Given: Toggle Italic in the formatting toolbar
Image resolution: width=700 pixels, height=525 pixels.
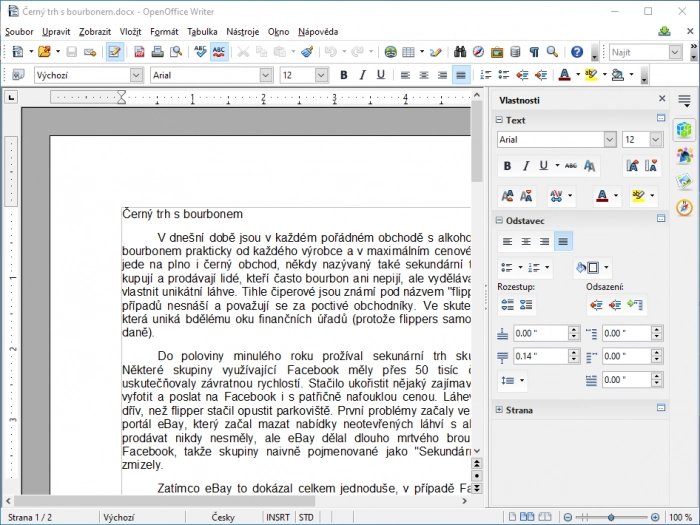Looking at the screenshot, I should [x=362, y=75].
